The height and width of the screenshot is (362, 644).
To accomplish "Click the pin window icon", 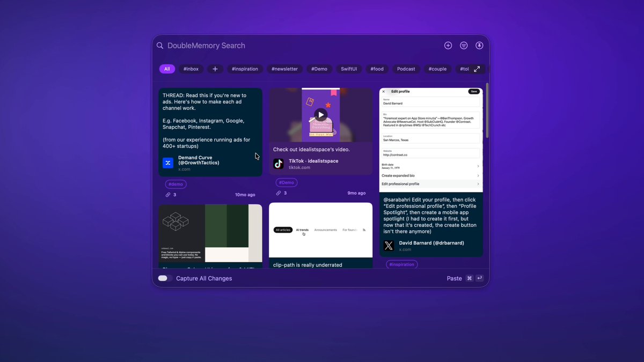I will click(479, 46).
